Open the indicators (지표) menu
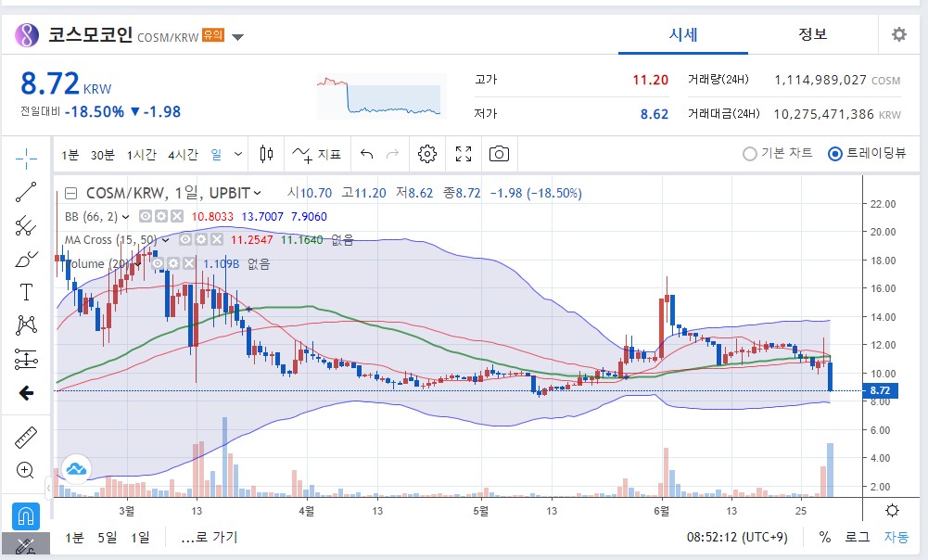 click(x=317, y=155)
